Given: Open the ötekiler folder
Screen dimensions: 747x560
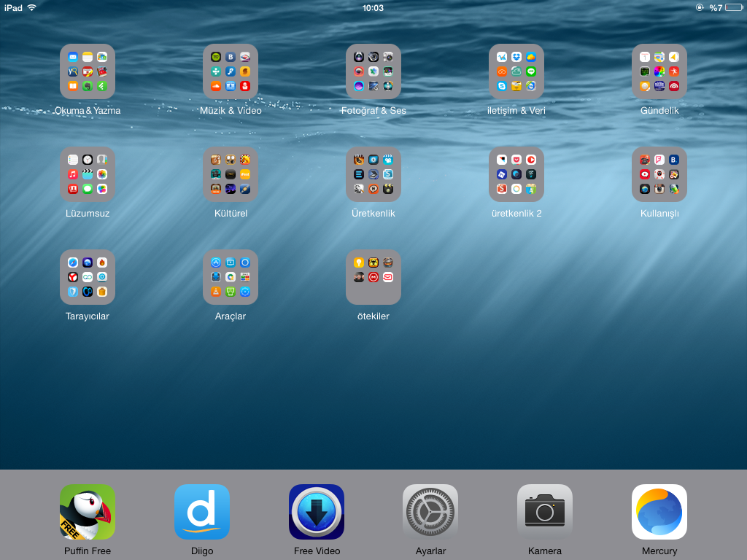Looking at the screenshot, I should pos(373,277).
